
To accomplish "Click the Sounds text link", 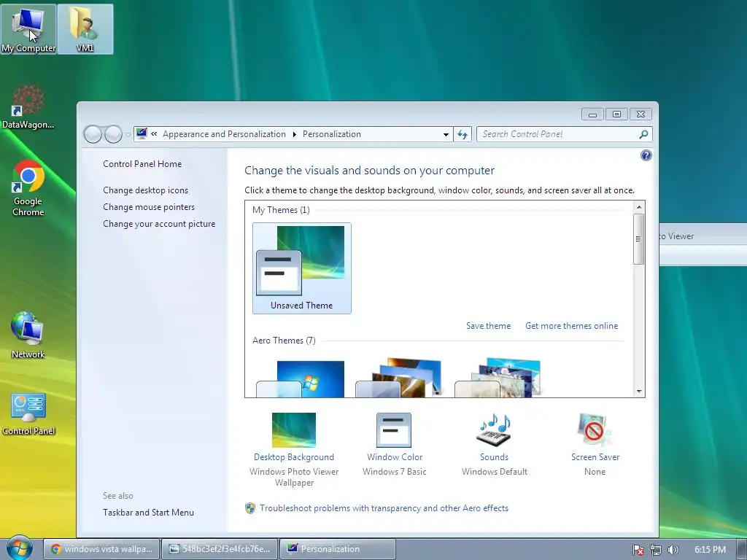I will 494,457.
